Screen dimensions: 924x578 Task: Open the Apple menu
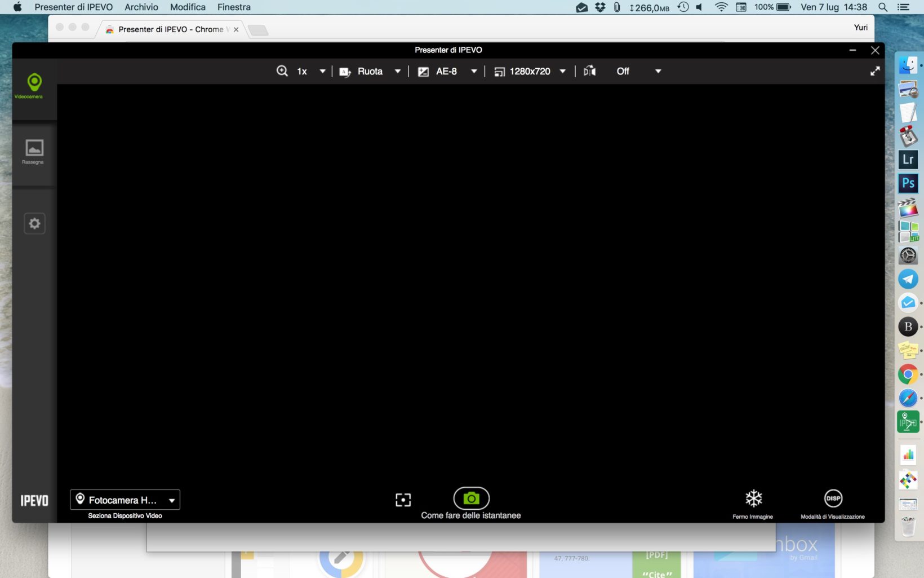pyautogui.click(x=17, y=7)
